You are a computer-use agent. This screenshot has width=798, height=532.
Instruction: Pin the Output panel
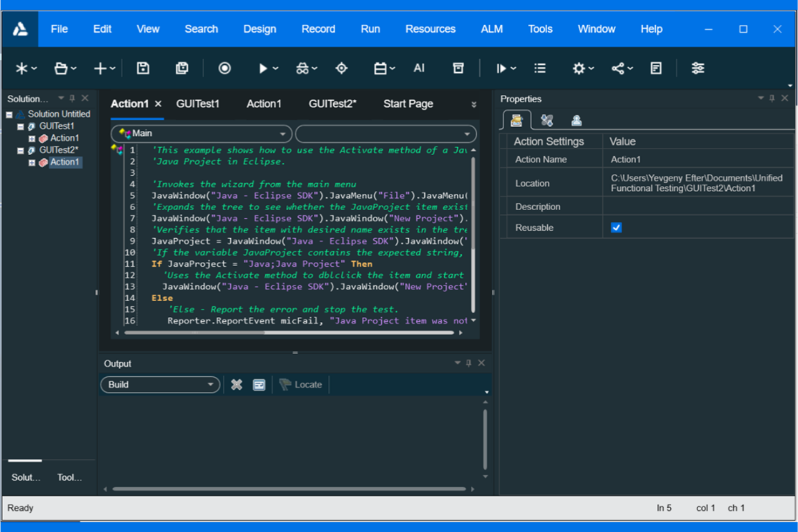tap(469, 363)
